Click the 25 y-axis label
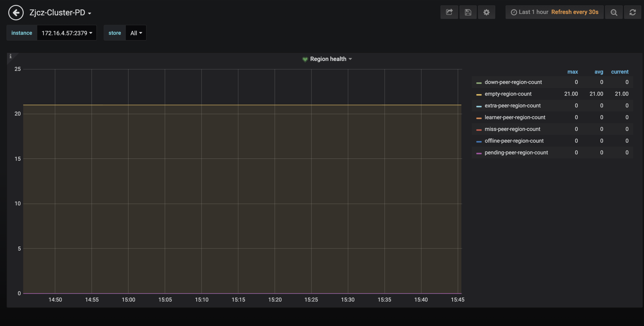The width and height of the screenshot is (644, 326). coord(17,69)
